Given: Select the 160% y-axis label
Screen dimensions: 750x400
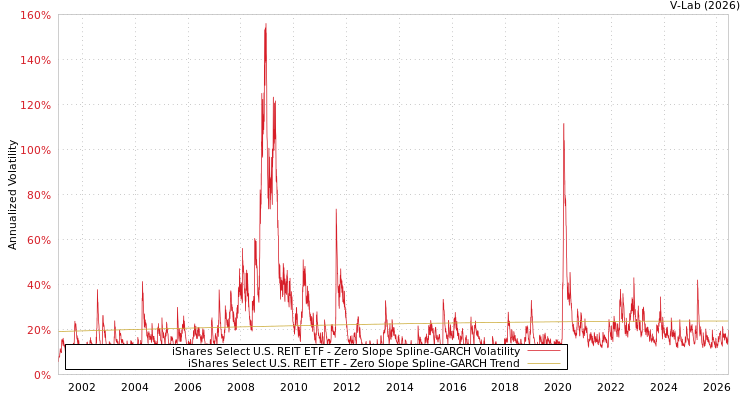Looking at the screenshot, I should click(x=35, y=15).
